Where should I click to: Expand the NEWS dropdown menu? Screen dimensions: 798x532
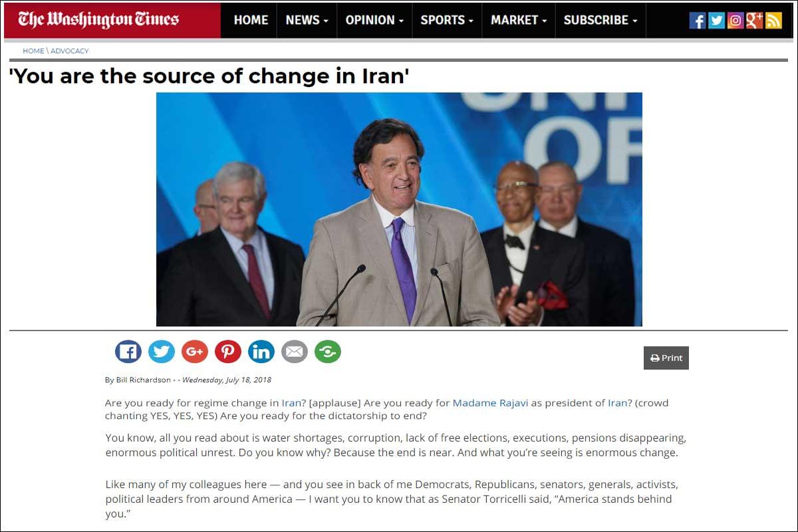307,20
